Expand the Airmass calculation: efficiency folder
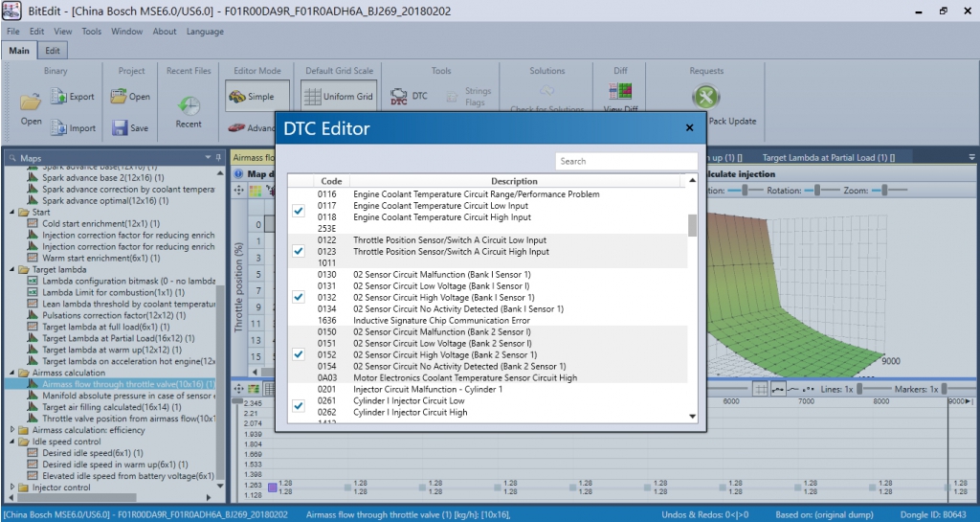 point(12,430)
